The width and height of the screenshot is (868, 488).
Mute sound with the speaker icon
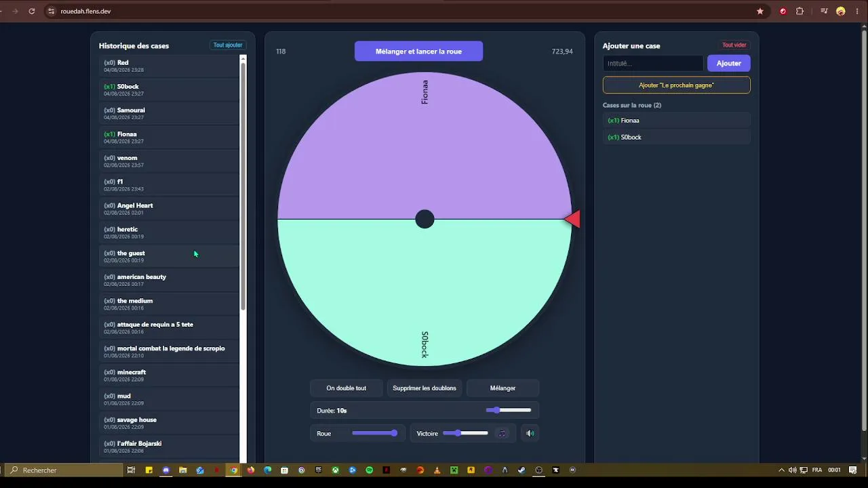point(530,434)
